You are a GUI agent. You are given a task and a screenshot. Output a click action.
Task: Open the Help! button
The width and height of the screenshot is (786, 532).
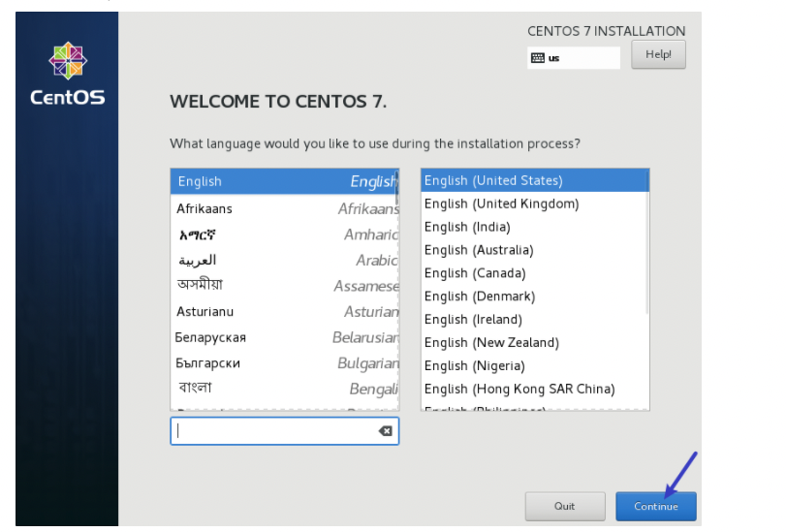658,55
